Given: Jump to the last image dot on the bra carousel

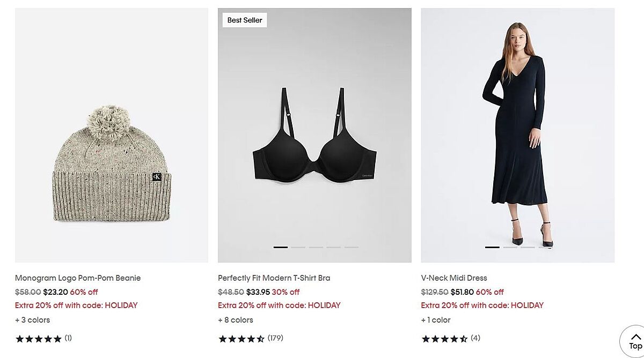Looking at the screenshot, I should point(352,247).
